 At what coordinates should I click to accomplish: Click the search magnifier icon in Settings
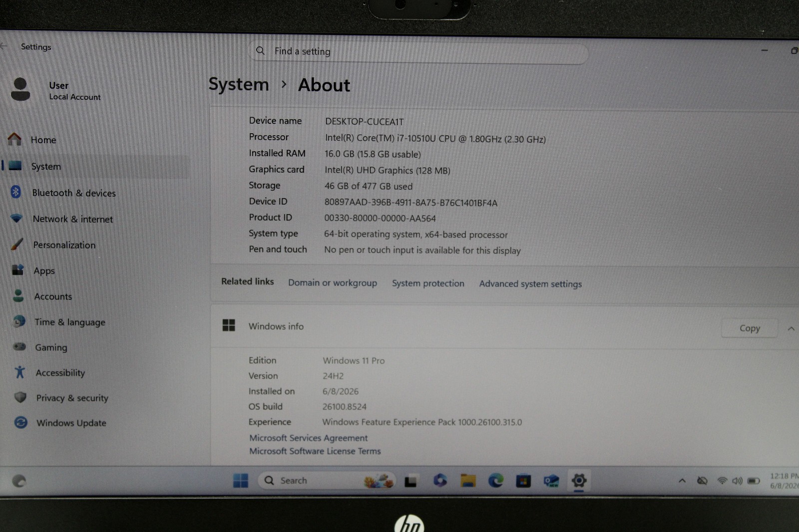(x=260, y=50)
